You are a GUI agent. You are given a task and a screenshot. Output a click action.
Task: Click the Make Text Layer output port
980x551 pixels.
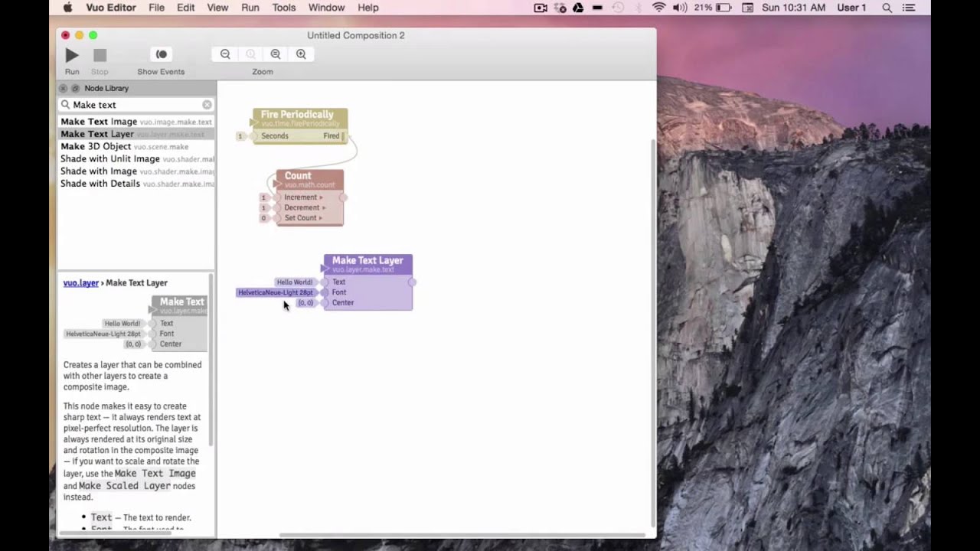[x=412, y=282]
